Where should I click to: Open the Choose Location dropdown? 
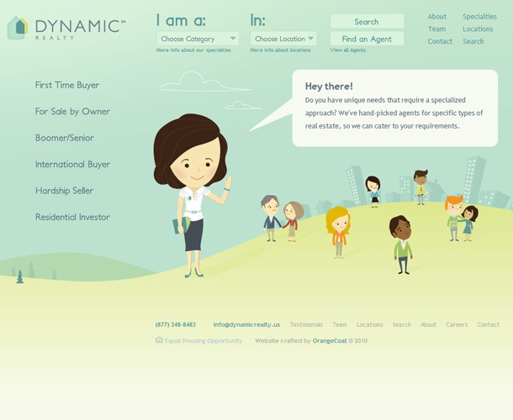[283, 39]
